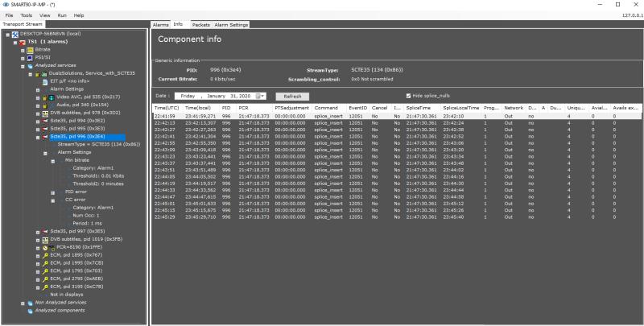Expand the Bitrate node
644x326 pixels.
coord(23,50)
